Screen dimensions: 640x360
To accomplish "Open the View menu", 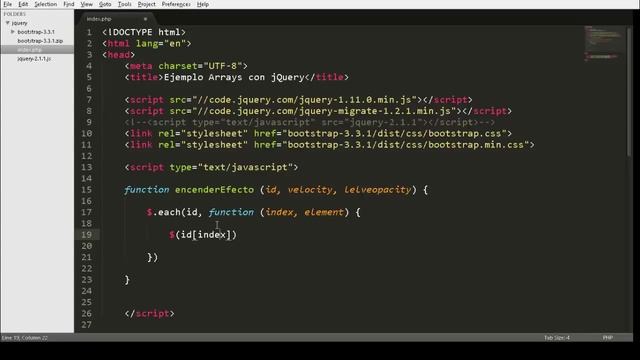I will 86,4.
